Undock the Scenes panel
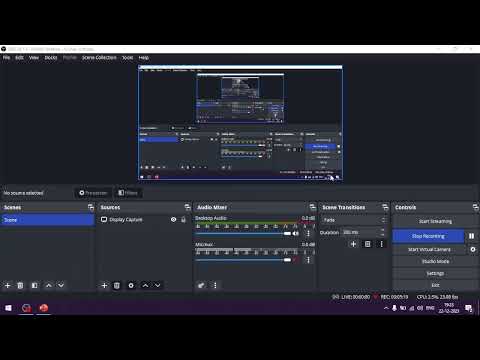Screen dimensions: 480x360 point(91,207)
